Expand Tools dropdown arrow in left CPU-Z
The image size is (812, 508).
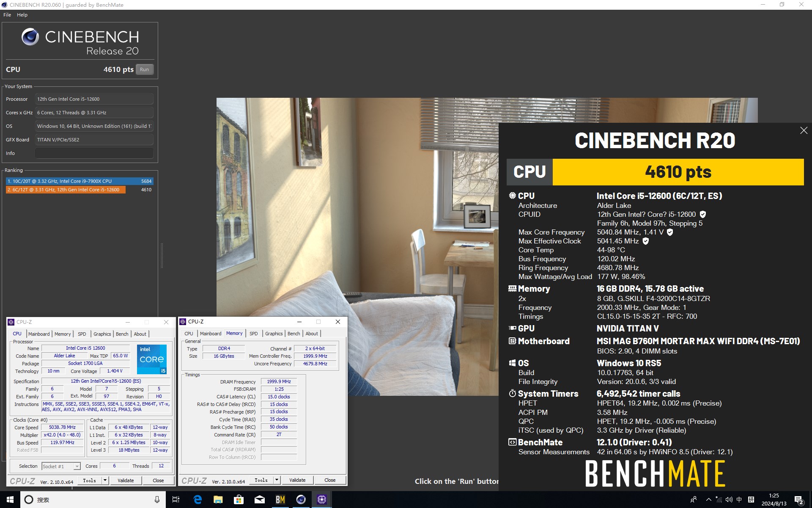coord(105,480)
